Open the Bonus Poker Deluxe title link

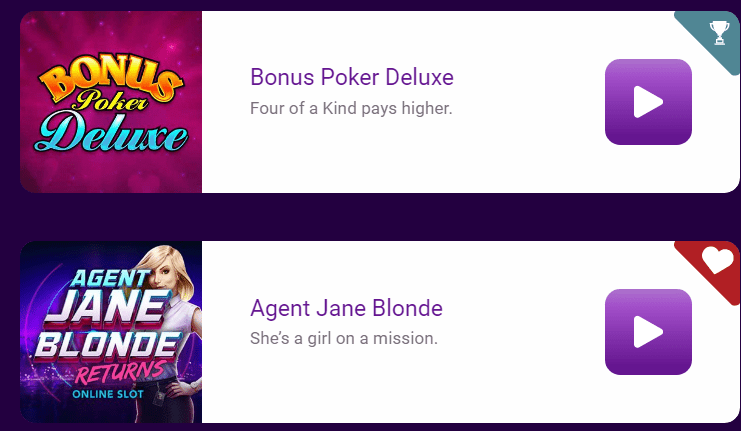(352, 77)
